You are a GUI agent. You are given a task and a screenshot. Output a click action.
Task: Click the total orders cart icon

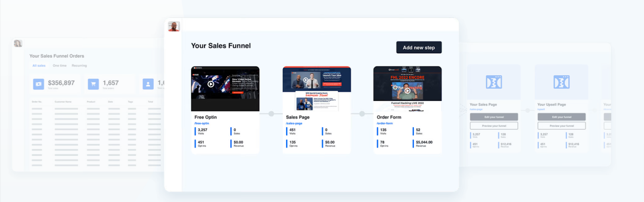93,84
